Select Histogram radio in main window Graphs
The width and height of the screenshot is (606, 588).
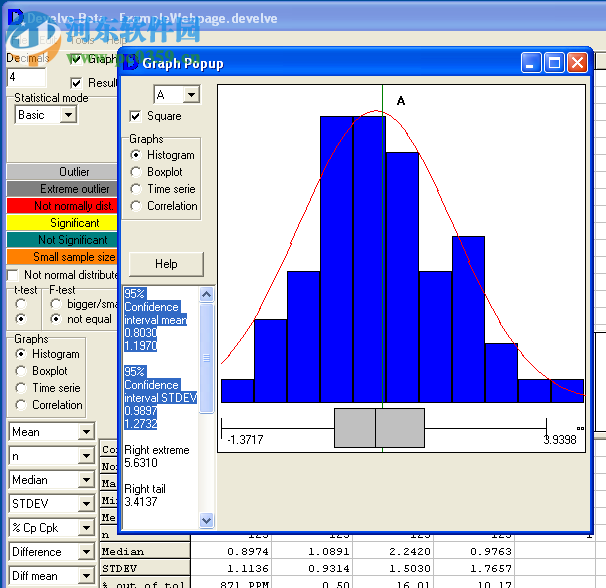[20, 354]
